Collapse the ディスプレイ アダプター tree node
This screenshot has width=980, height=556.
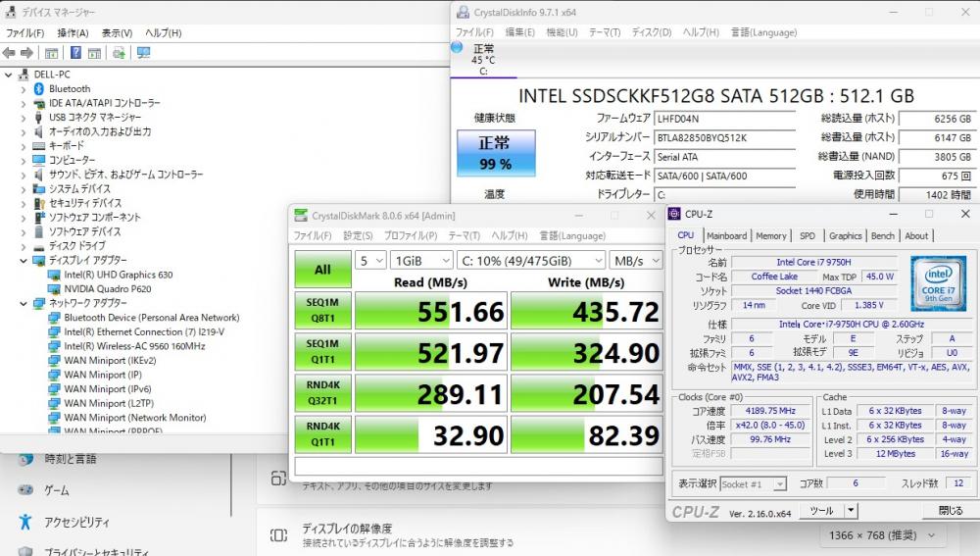pyautogui.click(x=24, y=261)
